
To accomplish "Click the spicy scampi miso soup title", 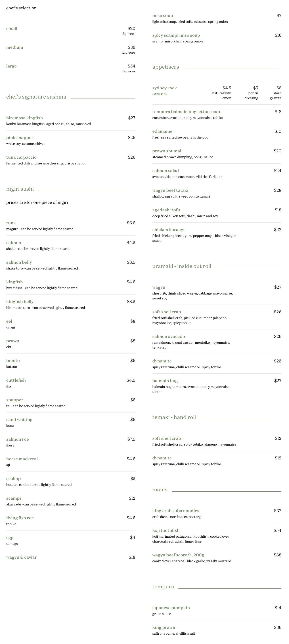I will coord(176,35).
